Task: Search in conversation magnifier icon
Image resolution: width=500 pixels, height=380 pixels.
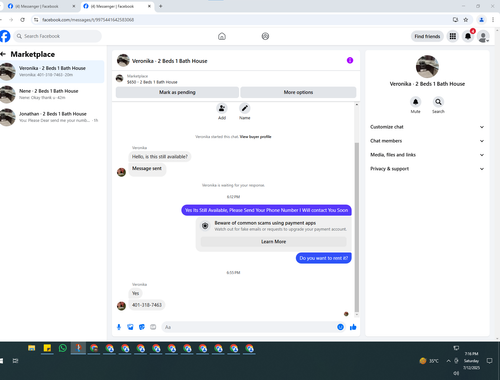Action: click(x=438, y=102)
